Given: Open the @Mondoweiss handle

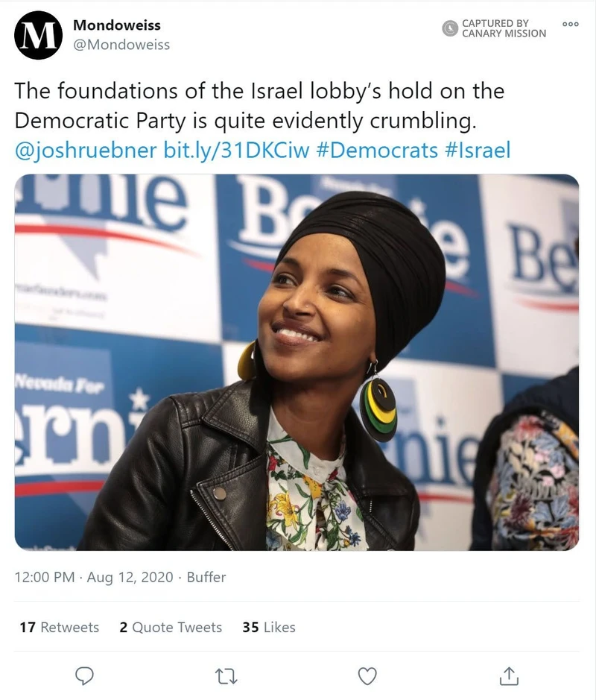Looking at the screenshot, I should 121,45.
